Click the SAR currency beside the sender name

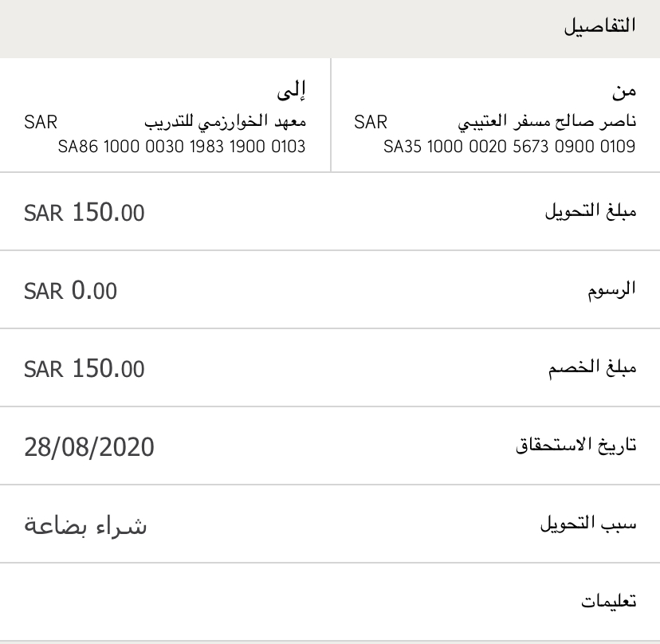371,122
